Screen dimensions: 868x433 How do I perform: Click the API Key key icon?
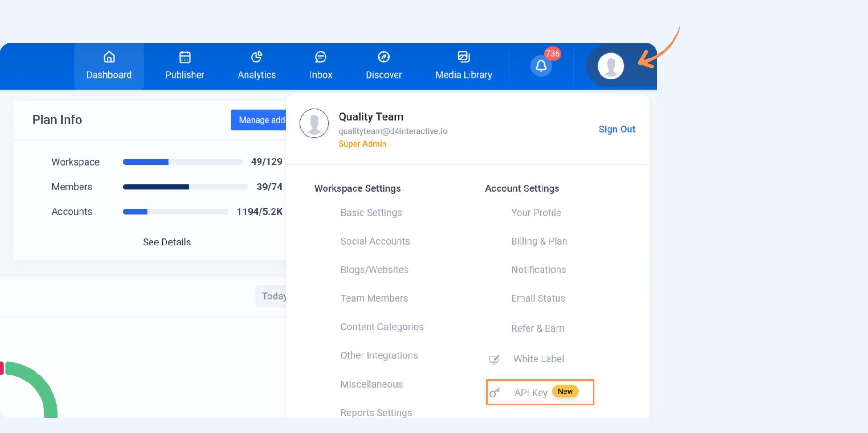click(494, 392)
